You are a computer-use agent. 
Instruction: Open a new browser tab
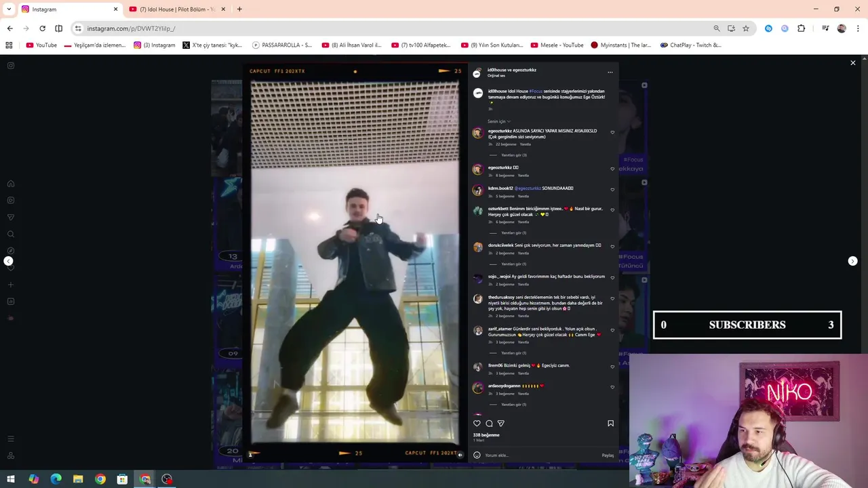(x=239, y=9)
